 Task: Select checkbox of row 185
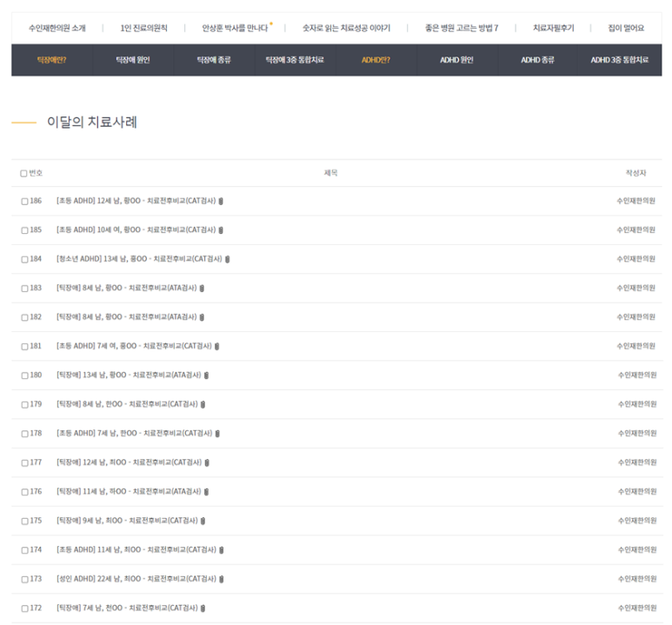24,230
